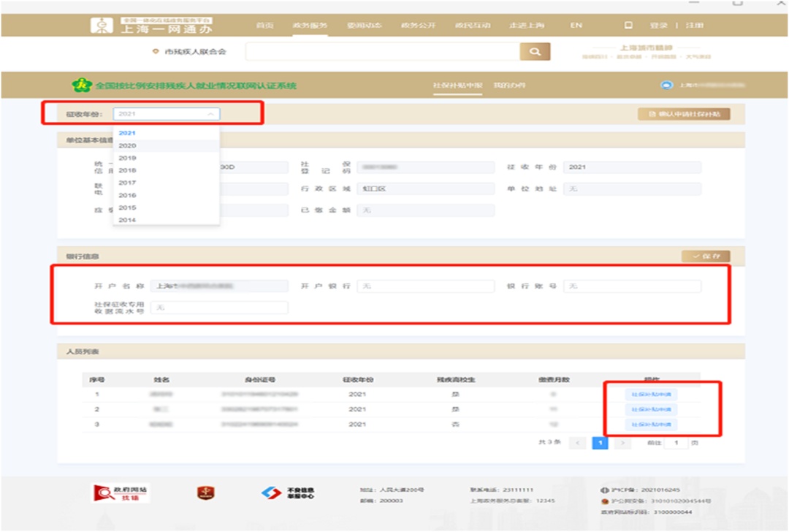Click the 登录 link in top bar

click(x=658, y=26)
